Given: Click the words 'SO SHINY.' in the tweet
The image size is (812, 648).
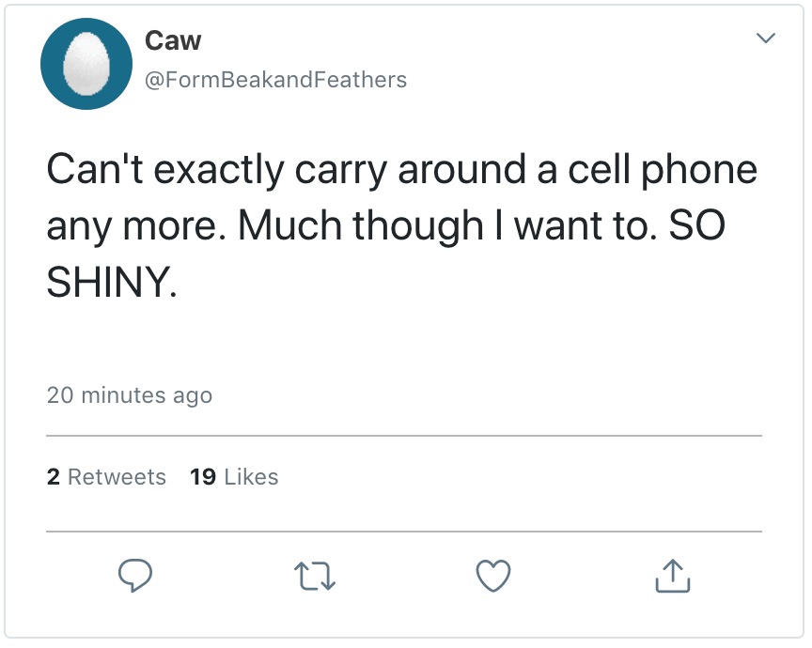Looking at the screenshot, I should coord(111,282).
